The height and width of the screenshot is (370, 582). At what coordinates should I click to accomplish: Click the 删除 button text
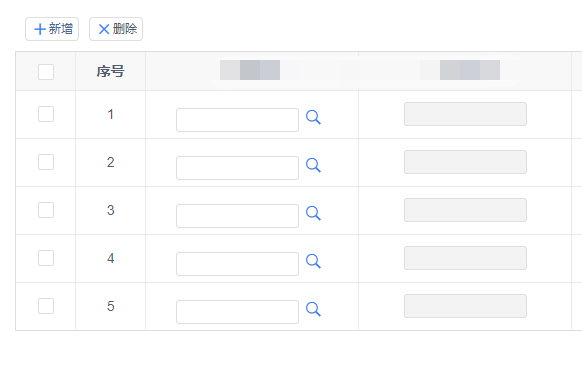(x=125, y=29)
